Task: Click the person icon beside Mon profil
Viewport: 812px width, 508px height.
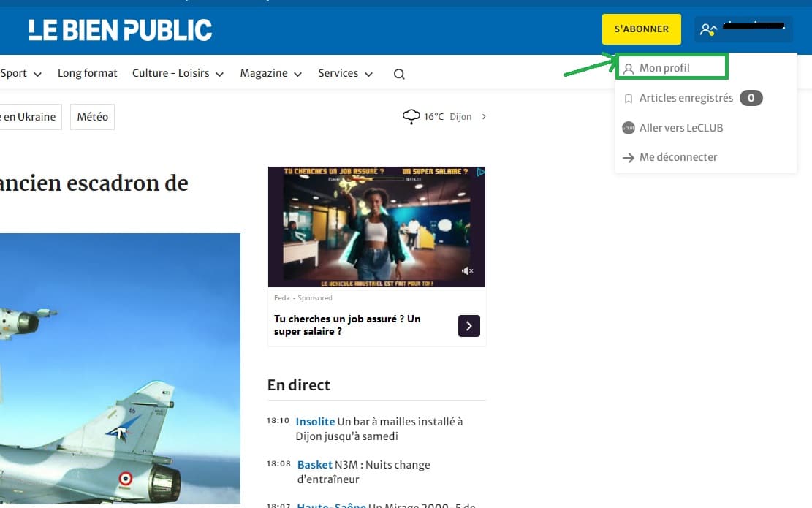Action: (628, 69)
